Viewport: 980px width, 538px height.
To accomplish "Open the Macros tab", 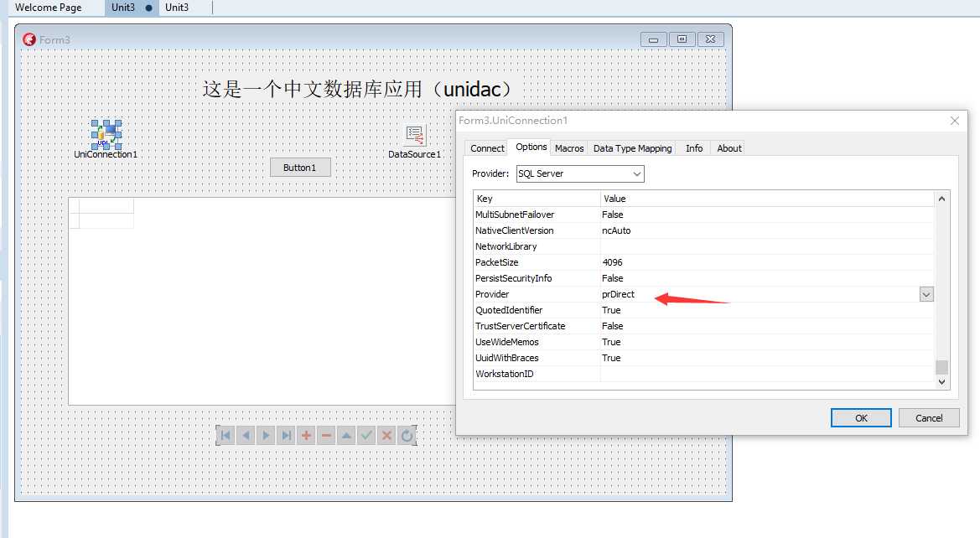I will pyautogui.click(x=568, y=148).
